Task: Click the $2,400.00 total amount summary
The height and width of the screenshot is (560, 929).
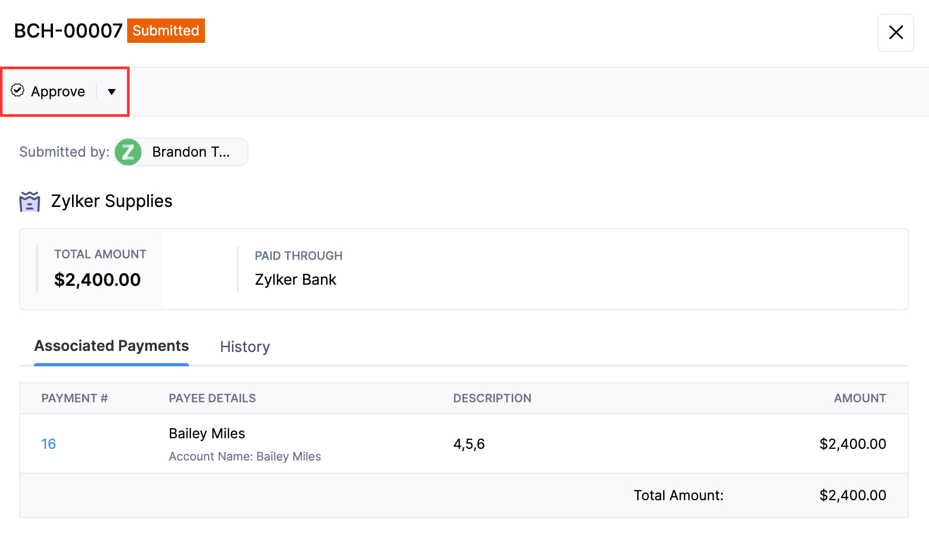Action: click(97, 279)
